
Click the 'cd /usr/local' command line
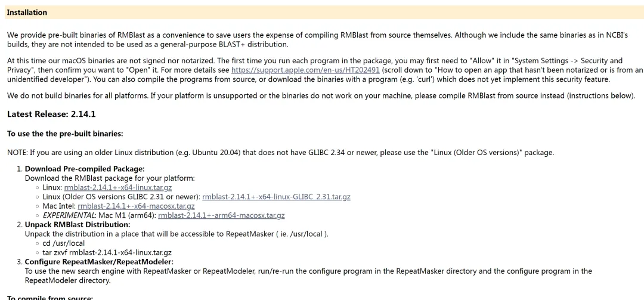point(64,243)
